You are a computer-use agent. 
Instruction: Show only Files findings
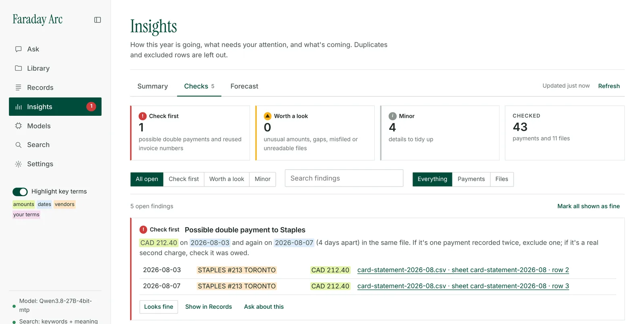(502, 179)
